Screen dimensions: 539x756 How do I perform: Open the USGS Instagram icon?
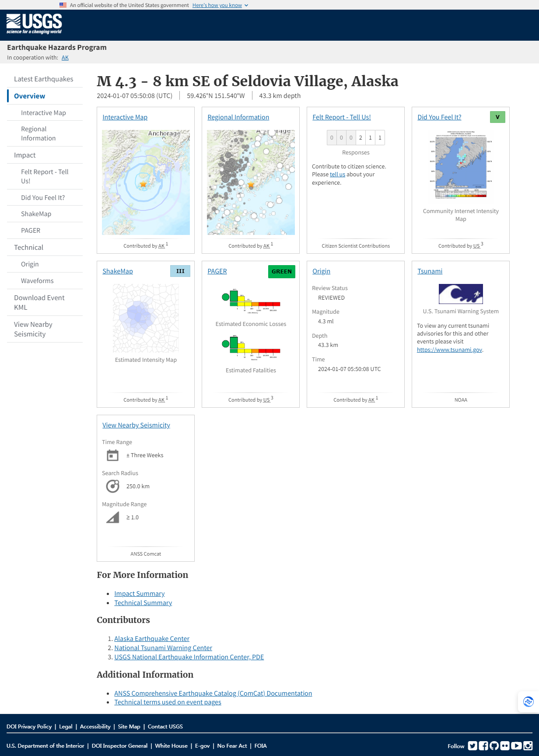tap(528, 746)
